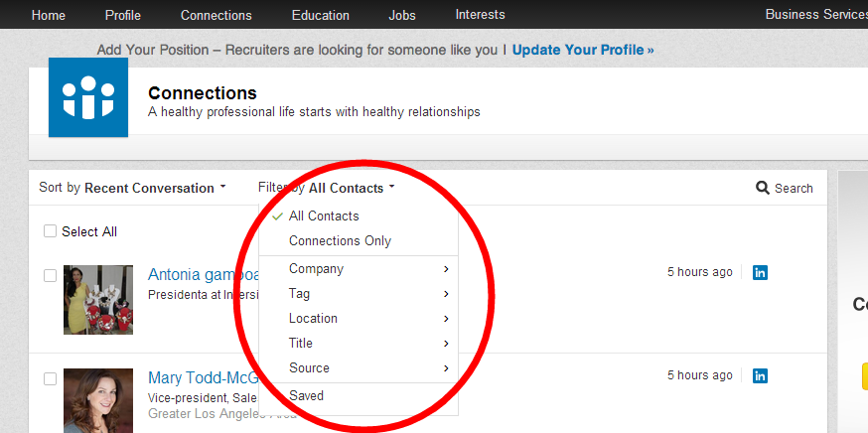The width and height of the screenshot is (868, 433).
Task: Check the box next to Antonia gamboa
Action: [50, 275]
